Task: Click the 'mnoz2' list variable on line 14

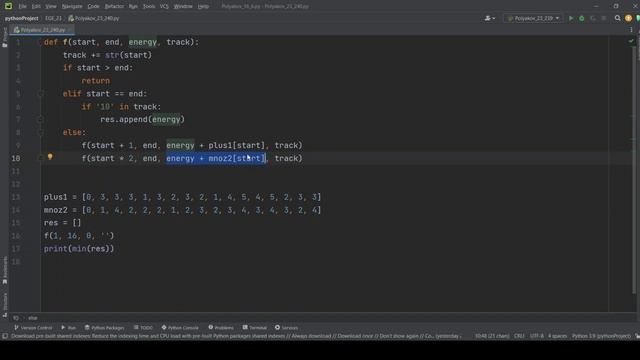Action: (56, 210)
